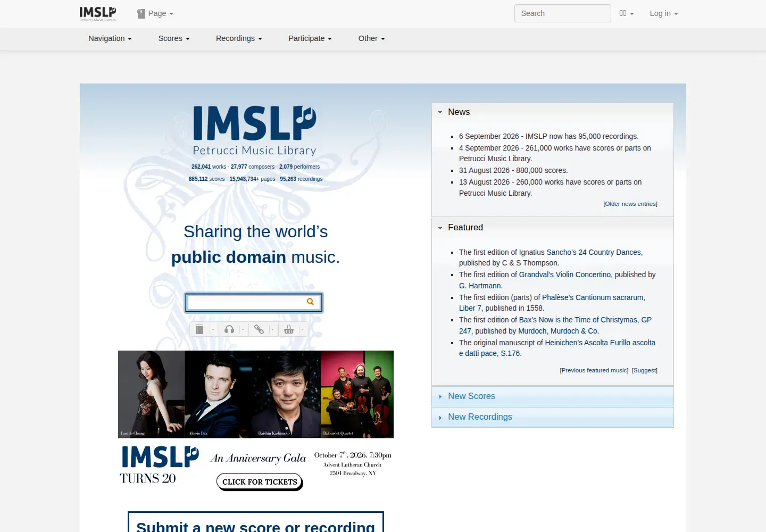Click the headphones recordings icon
This screenshot has height=532, width=766.
click(x=229, y=329)
